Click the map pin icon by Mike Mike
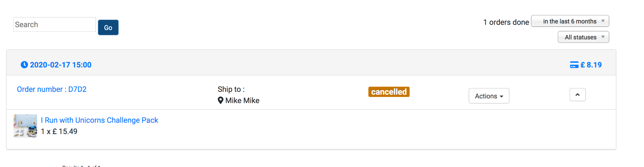This screenshot has height=167, width=644. (x=220, y=100)
